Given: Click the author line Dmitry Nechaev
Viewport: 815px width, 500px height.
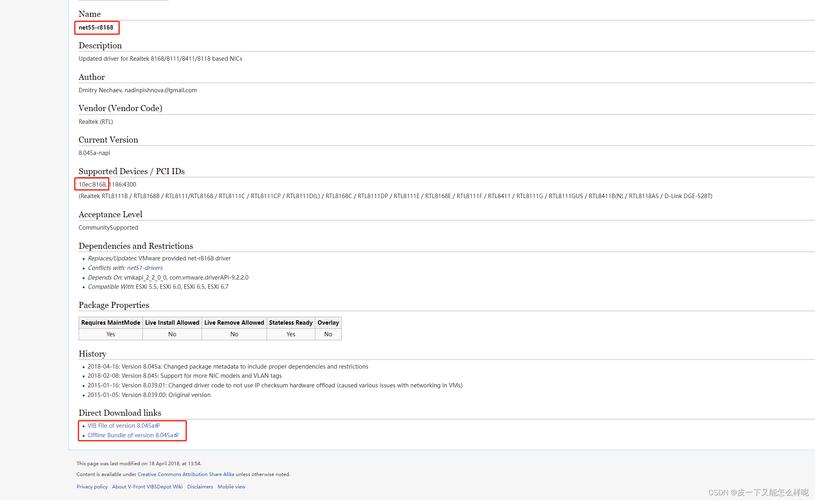Looking at the screenshot, I should coord(138,90).
